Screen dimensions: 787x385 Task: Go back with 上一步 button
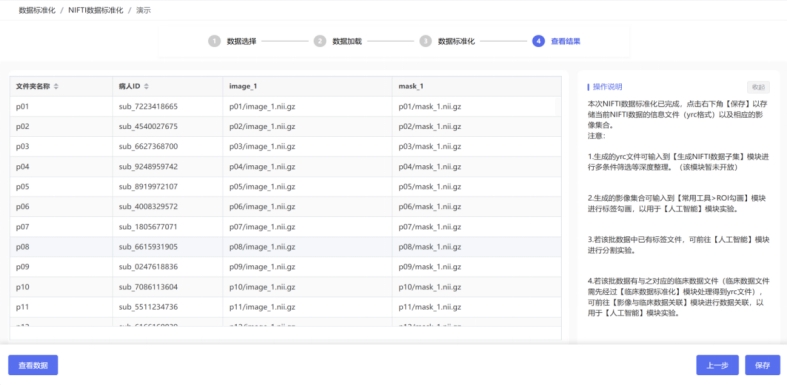(717, 365)
